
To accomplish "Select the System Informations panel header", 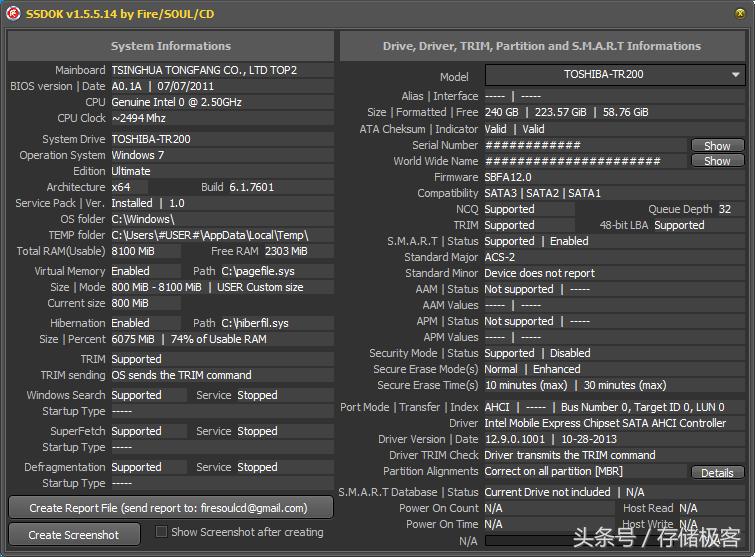I will (171, 46).
